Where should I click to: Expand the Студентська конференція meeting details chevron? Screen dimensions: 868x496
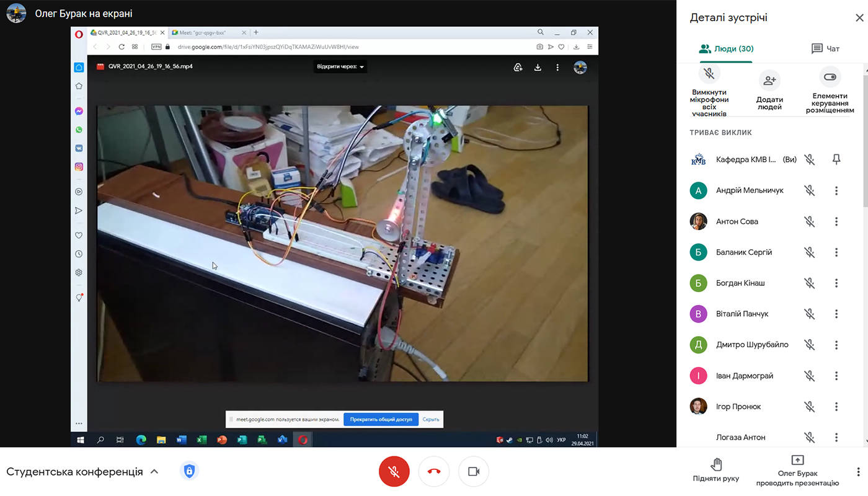tap(154, 472)
